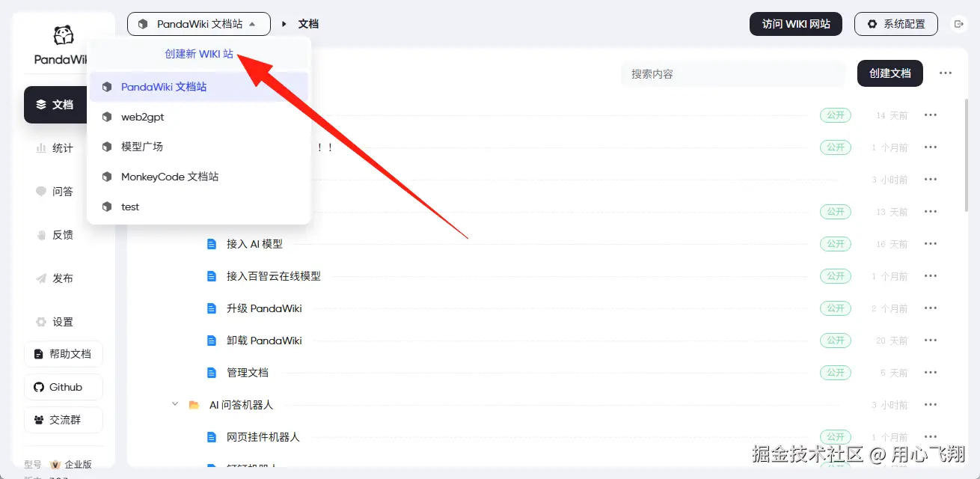
Task: Click the 公开 tag on 升级 PandaWiki
Action: [836, 308]
